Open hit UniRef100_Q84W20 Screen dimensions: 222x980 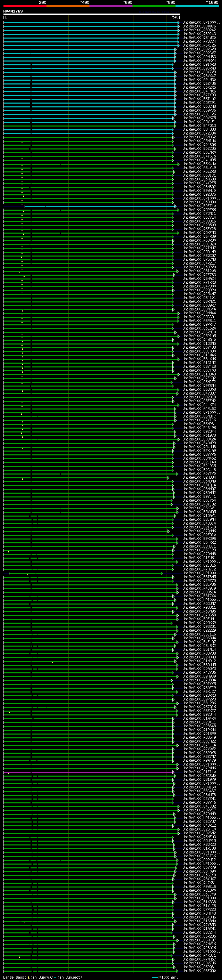coord(199,38)
